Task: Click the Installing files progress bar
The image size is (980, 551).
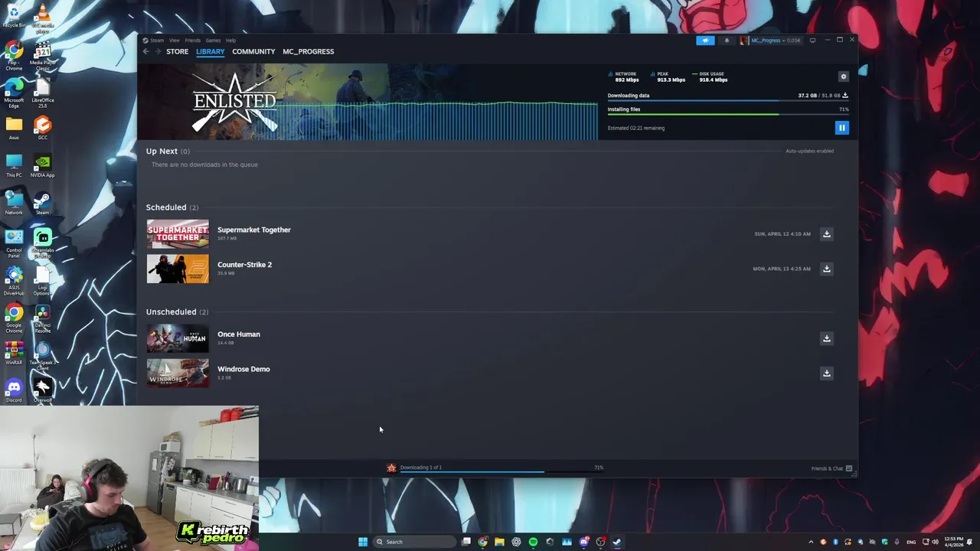Action: 728,115
